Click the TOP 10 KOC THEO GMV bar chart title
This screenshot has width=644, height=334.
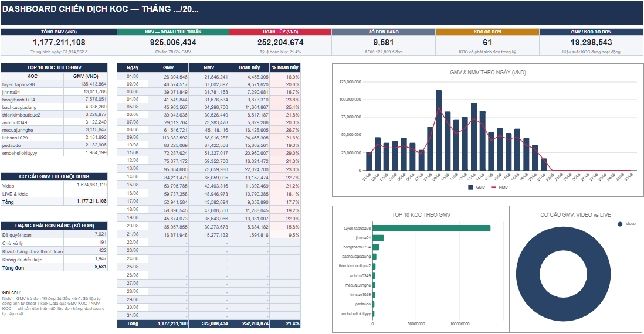coord(421,215)
